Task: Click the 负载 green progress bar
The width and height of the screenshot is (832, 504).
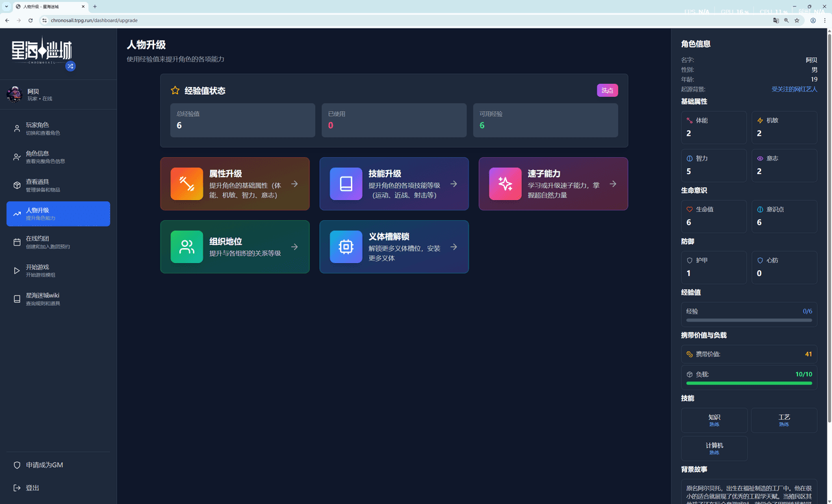Action: [x=749, y=384]
